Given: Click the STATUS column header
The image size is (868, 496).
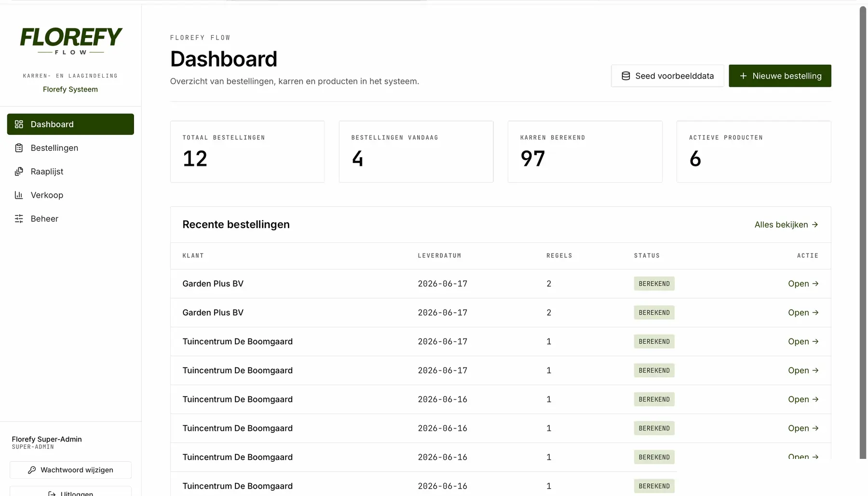Looking at the screenshot, I should tap(647, 256).
